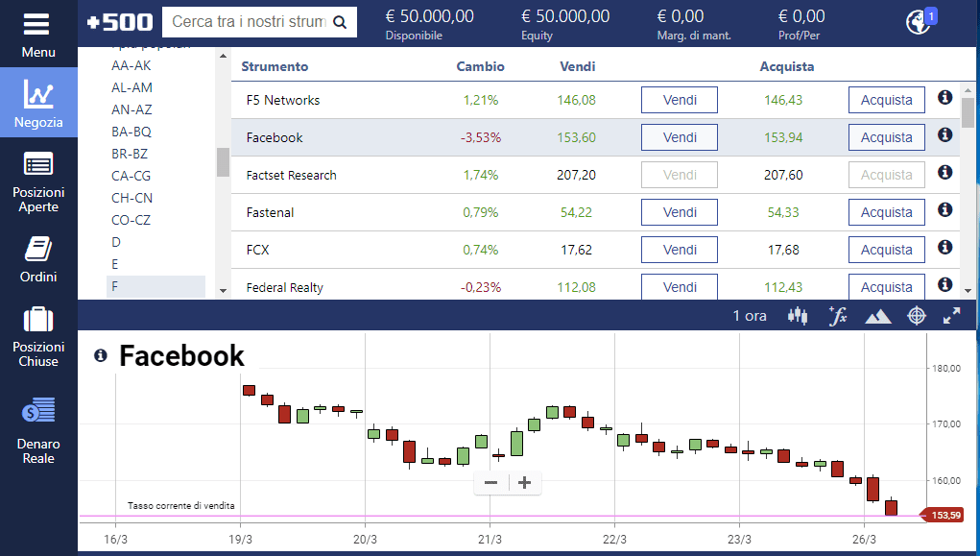This screenshot has width=980, height=556.
Task: Select the Federal Realty instrument name
Action: (284, 288)
